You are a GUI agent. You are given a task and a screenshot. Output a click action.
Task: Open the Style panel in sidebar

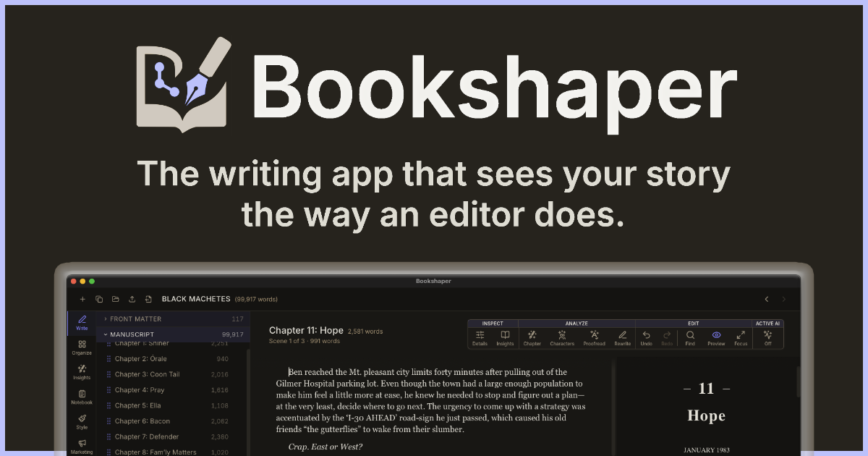pos(82,421)
